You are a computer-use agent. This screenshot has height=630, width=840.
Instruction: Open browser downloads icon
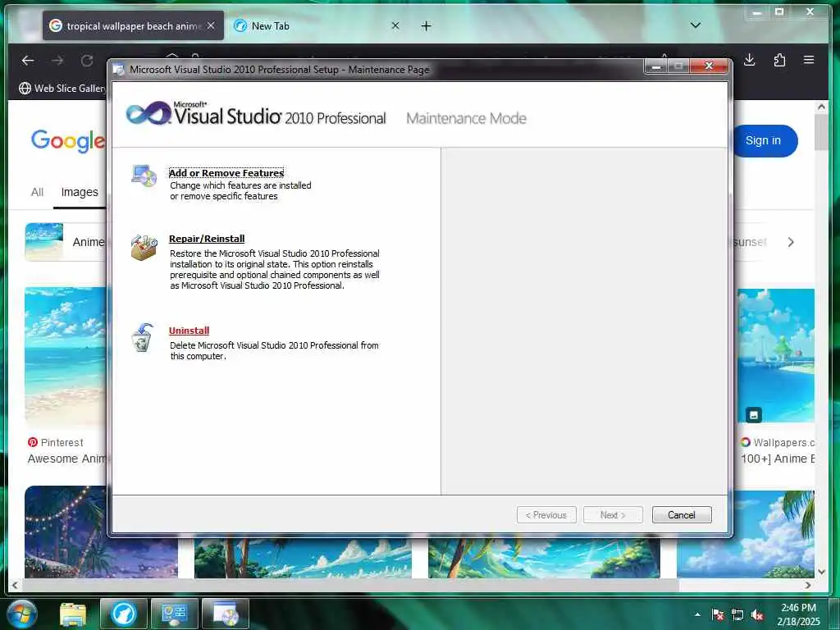click(x=750, y=60)
